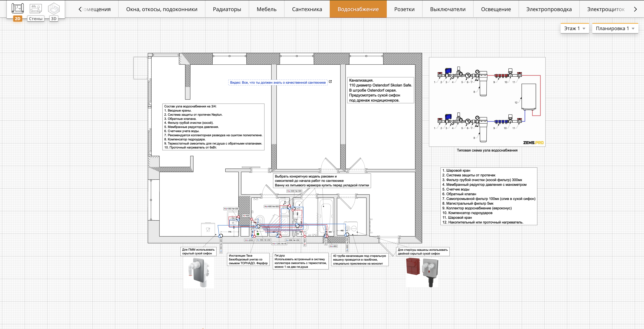Open the Освещение tab
The image size is (644, 329).
click(496, 9)
